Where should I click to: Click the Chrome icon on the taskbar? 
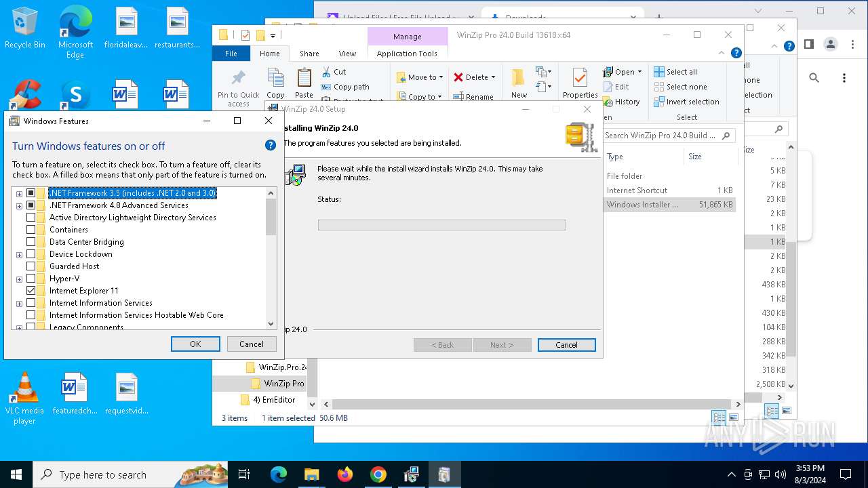[378, 474]
